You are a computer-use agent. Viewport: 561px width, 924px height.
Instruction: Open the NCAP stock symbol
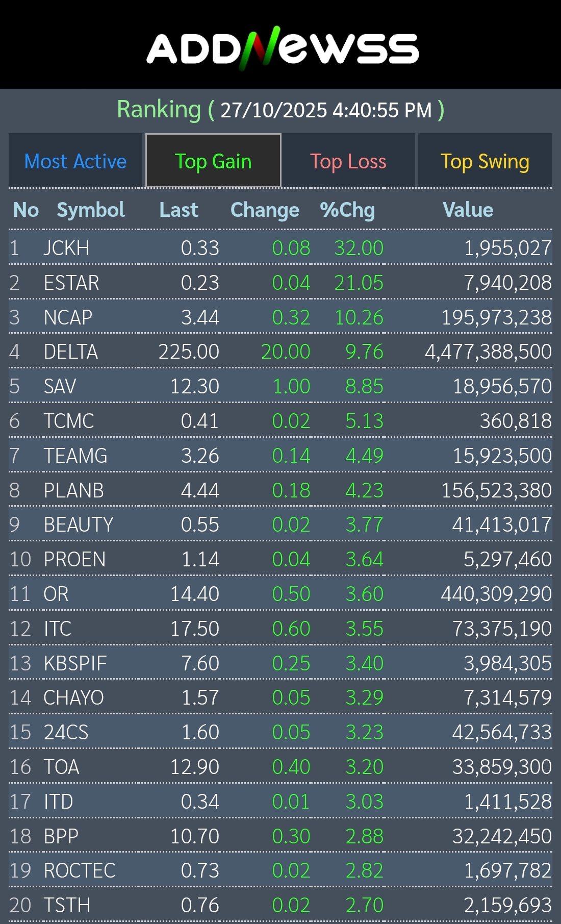tap(68, 317)
